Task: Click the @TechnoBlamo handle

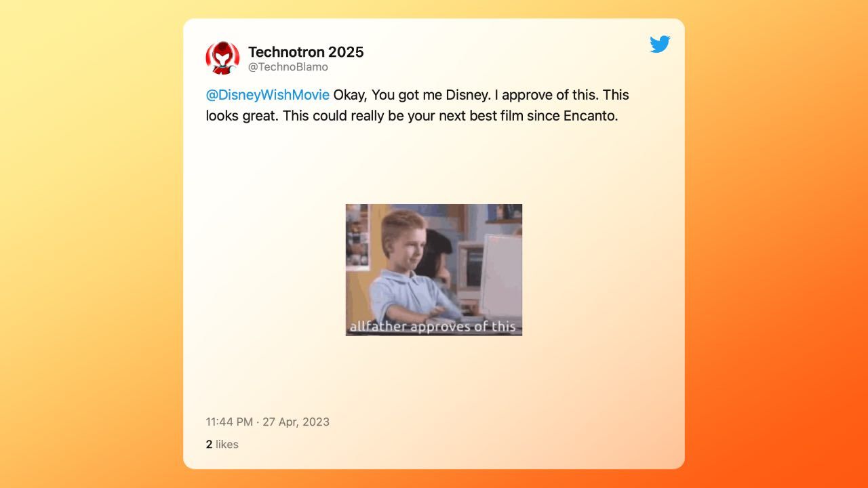Action: [x=288, y=67]
